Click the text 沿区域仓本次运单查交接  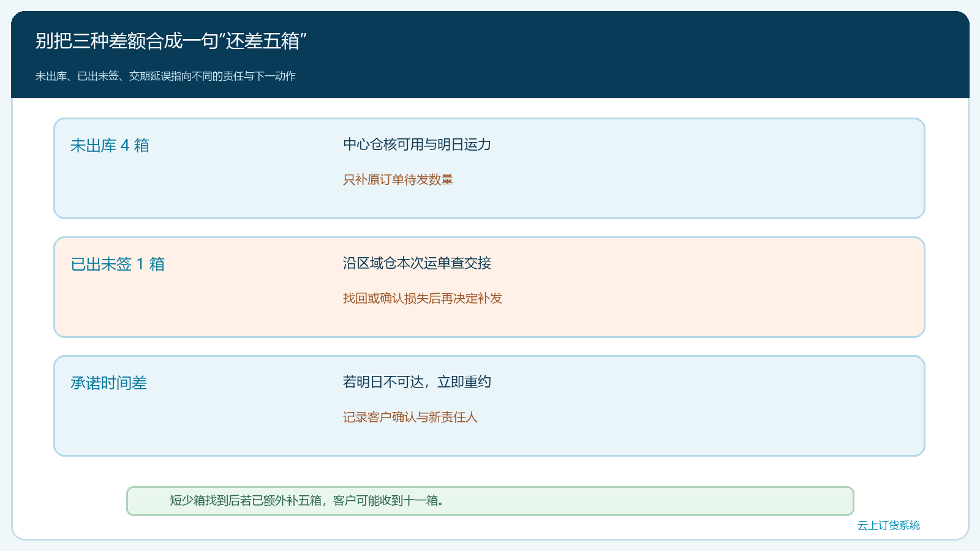click(417, 263)
